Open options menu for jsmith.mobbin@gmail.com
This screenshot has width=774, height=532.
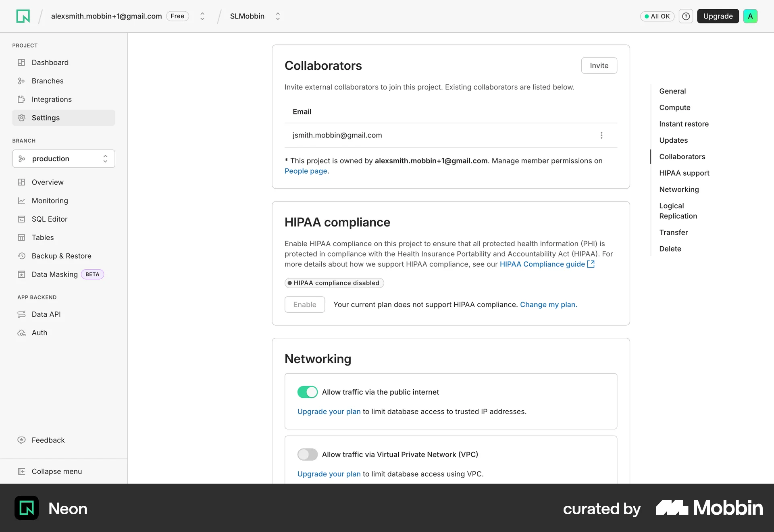[x=601, y=135]
